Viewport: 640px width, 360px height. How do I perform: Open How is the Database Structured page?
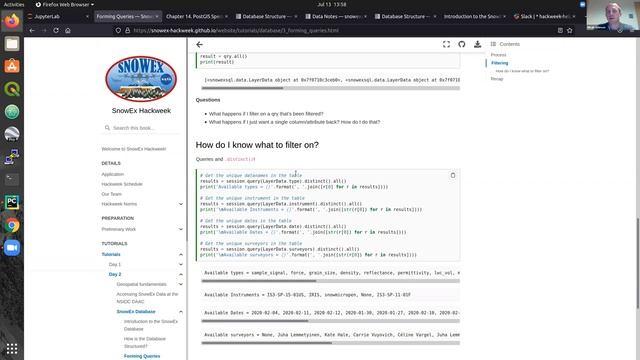point(144,342)
